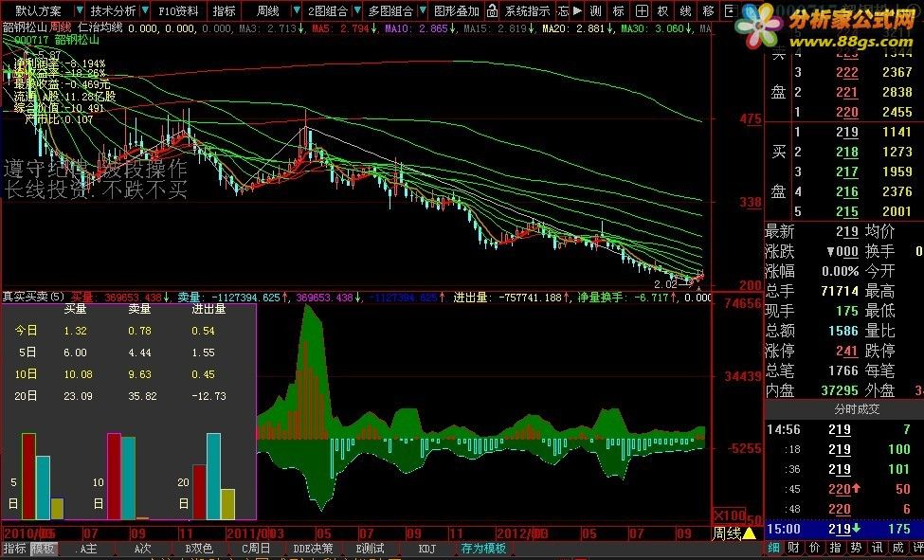Expand the 默认方案 dropdown arrow

(80, 10)
